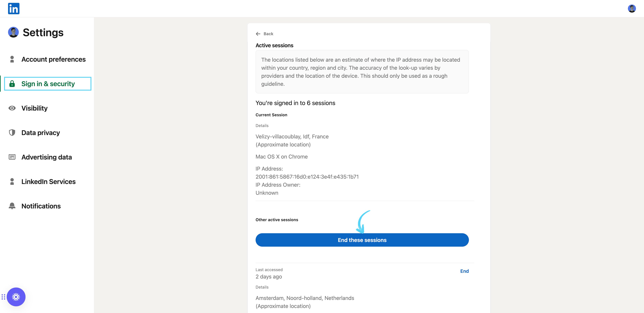The image size is (644, 313).
Task: Click the person icon beside LinkedIn Services
Action: 12,182
